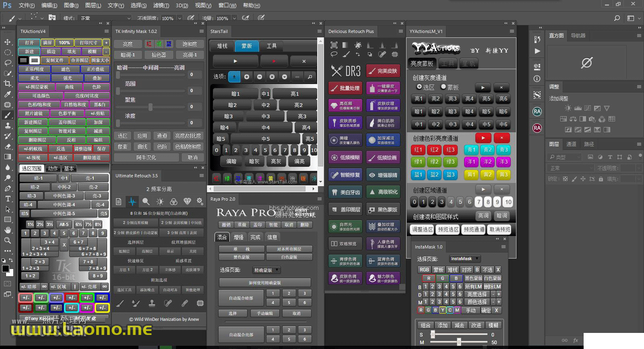
Task: Switch to the 通道 tab
Action: (571, 144)
